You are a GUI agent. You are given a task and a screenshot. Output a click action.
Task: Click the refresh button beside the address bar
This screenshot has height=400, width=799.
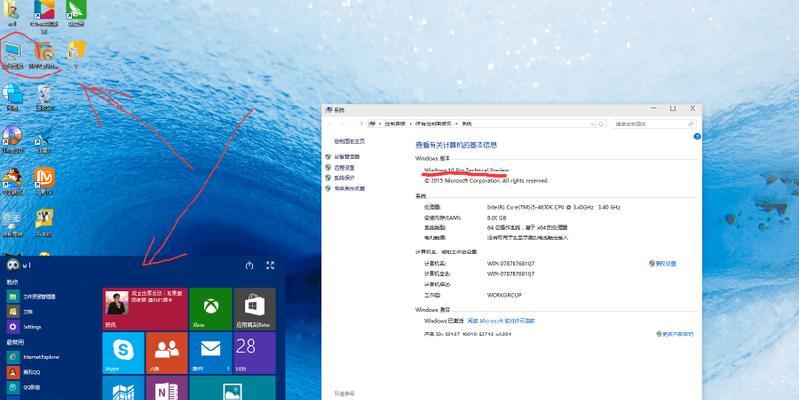601,124
